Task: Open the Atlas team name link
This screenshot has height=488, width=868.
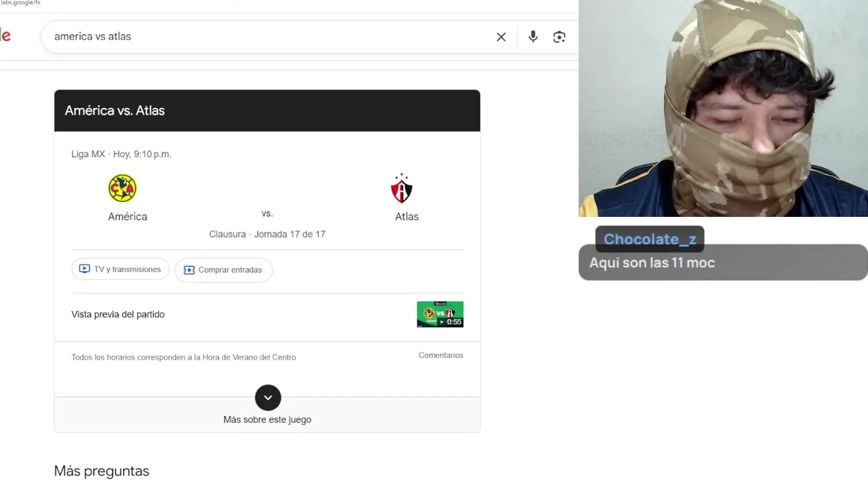Action: 407,216
